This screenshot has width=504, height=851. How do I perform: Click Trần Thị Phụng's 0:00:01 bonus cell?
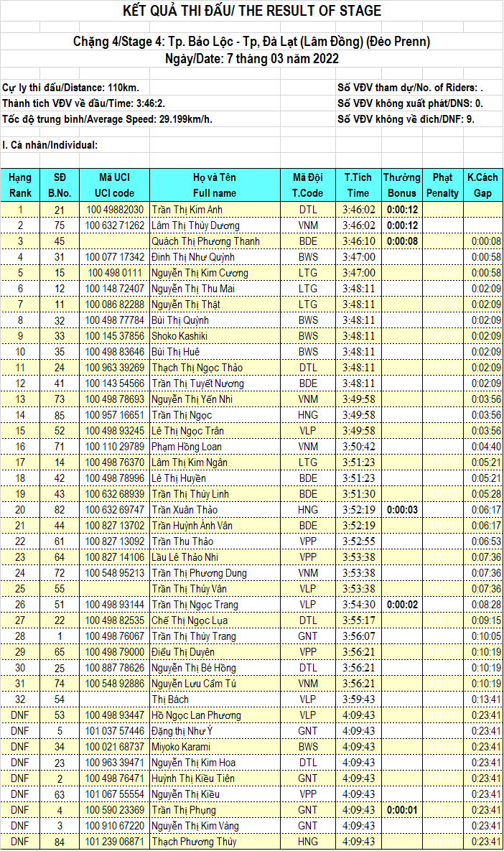pyautogui.click(x=401, y=810)
